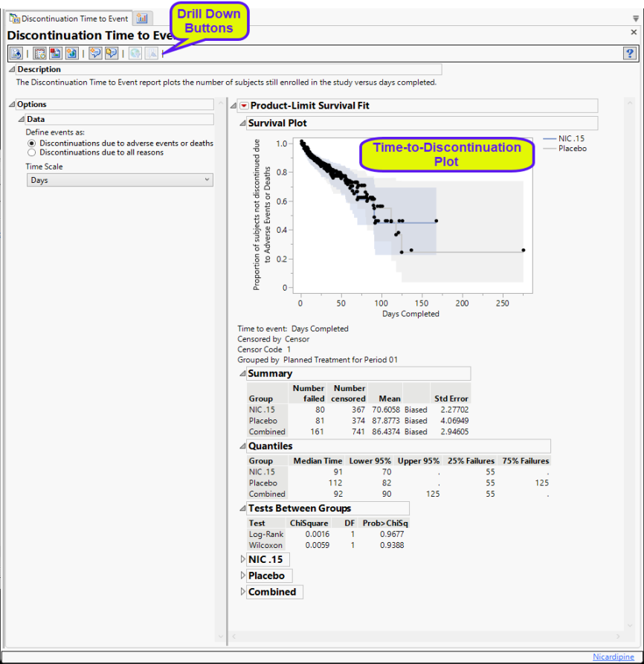
Task: Select the Discontinuation Time to Event tab
Action: pos(69,19)
